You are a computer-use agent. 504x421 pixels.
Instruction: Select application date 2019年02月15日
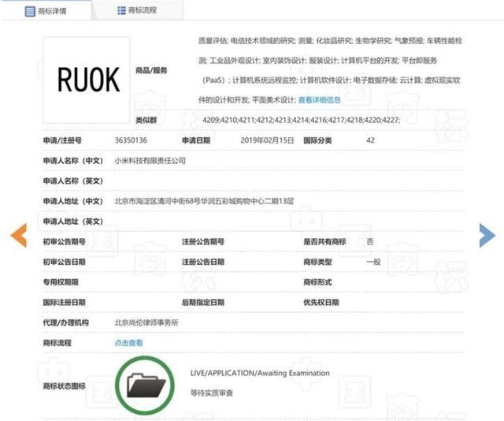point(267,140)
